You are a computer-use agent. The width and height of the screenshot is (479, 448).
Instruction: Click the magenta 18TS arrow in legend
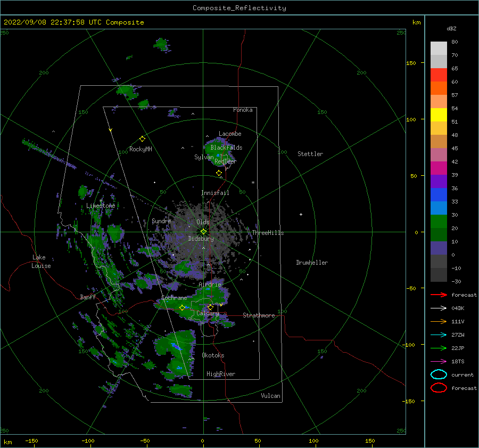pos(439,362)
